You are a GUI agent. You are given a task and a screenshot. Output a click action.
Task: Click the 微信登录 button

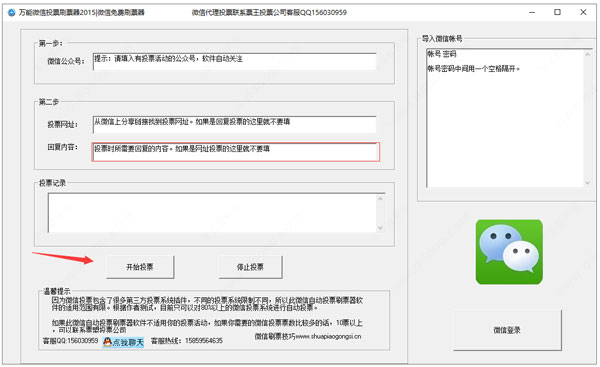pos(507,330)
